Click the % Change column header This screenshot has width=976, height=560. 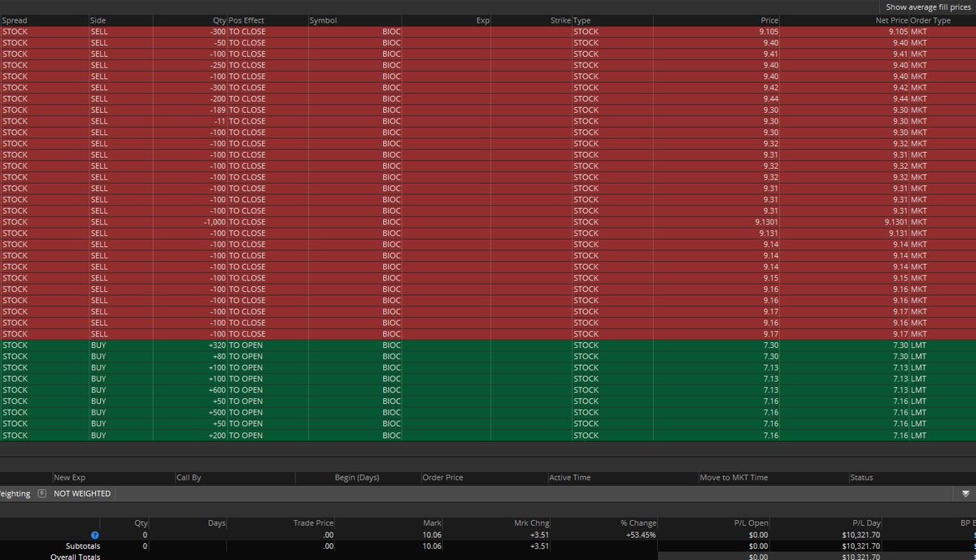[x=638, y=523]
